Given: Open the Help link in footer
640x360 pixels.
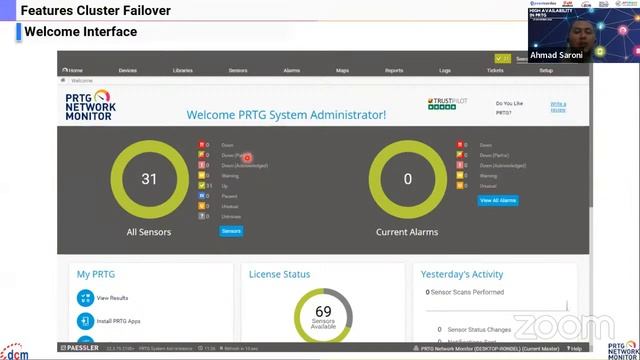Looking at the screenshot, I should [x=574, y=349].
